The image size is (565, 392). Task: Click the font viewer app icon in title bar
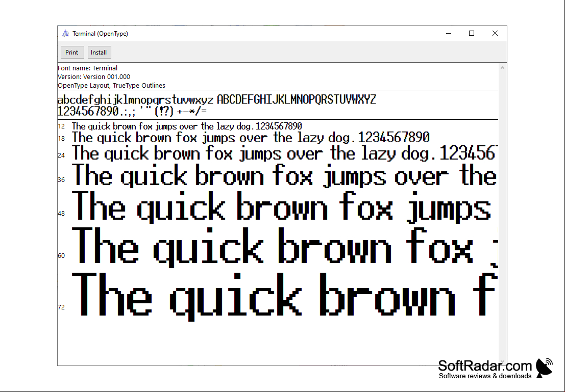point(65,34)
